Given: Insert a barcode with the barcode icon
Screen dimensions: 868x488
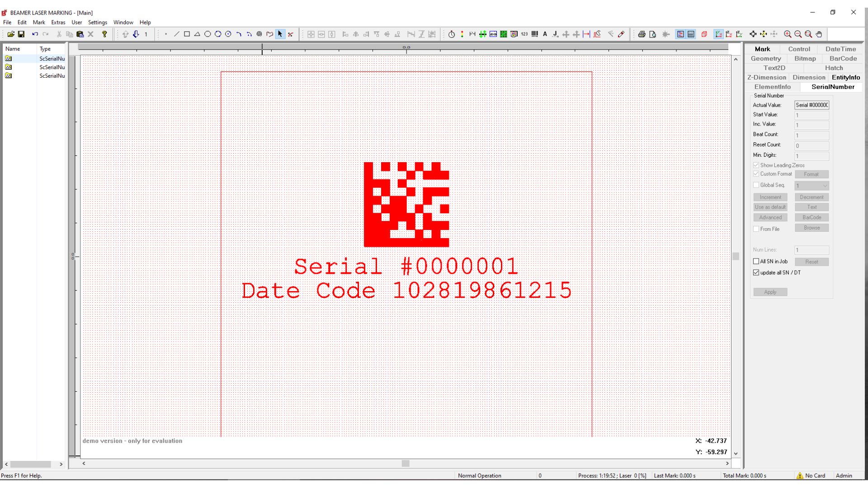Looking at the screenshot, I should [535, 34].
